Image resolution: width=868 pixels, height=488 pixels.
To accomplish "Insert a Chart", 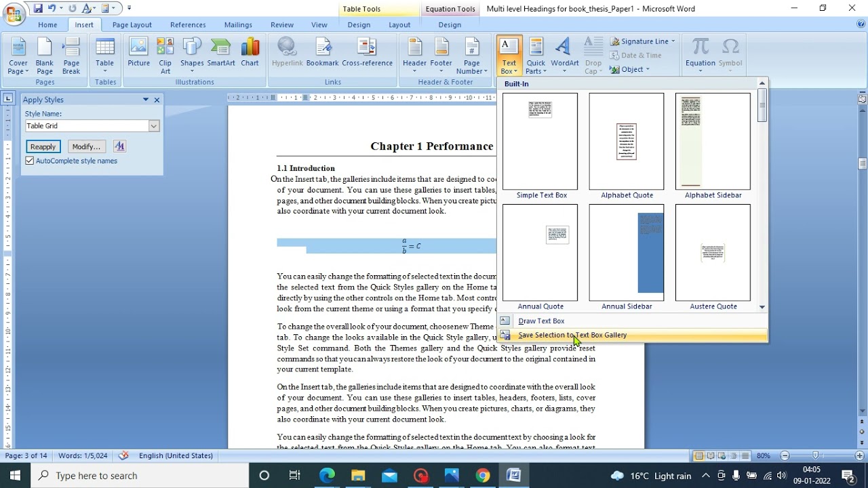I will click(250, 53).
